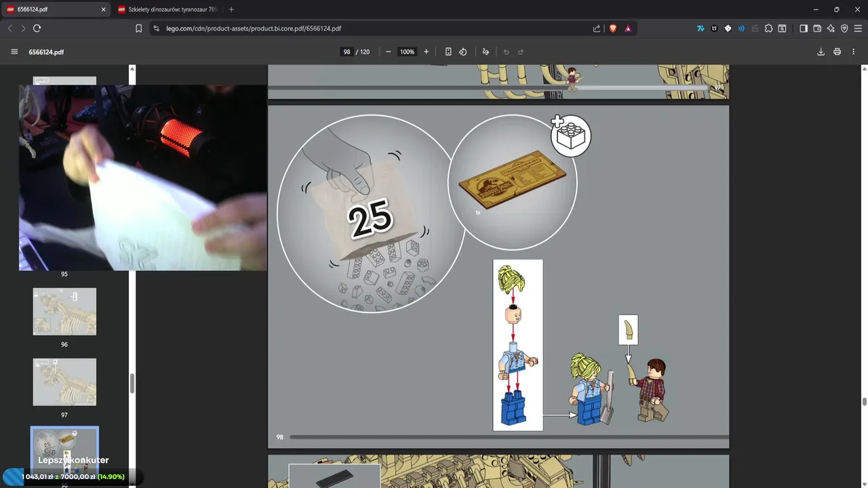Viewport: 868px width, 488px height.
Task: Download the PDF file
Action: [821, 52]
